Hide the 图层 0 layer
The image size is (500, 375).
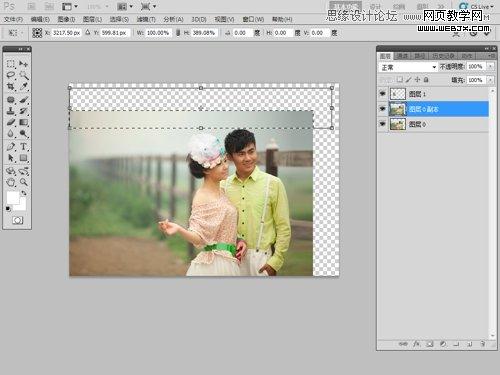(382, 124)
